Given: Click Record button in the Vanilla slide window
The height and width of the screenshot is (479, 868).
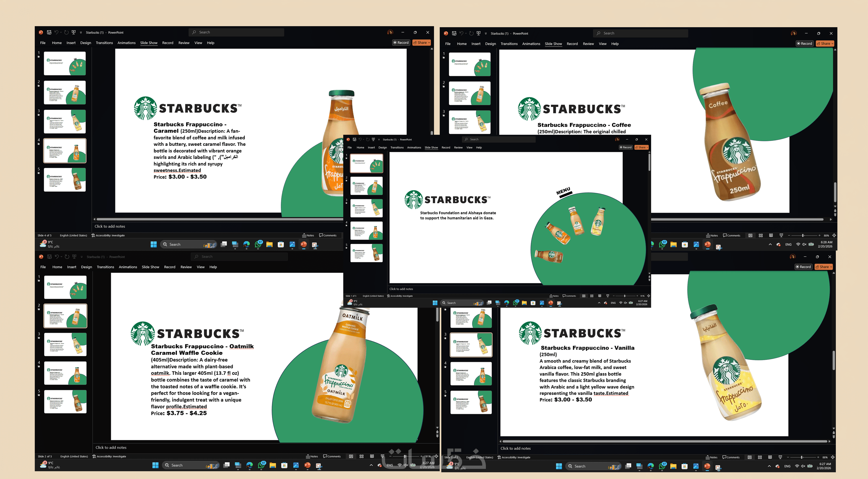Looking at the screenshot, I should [803, 267].
